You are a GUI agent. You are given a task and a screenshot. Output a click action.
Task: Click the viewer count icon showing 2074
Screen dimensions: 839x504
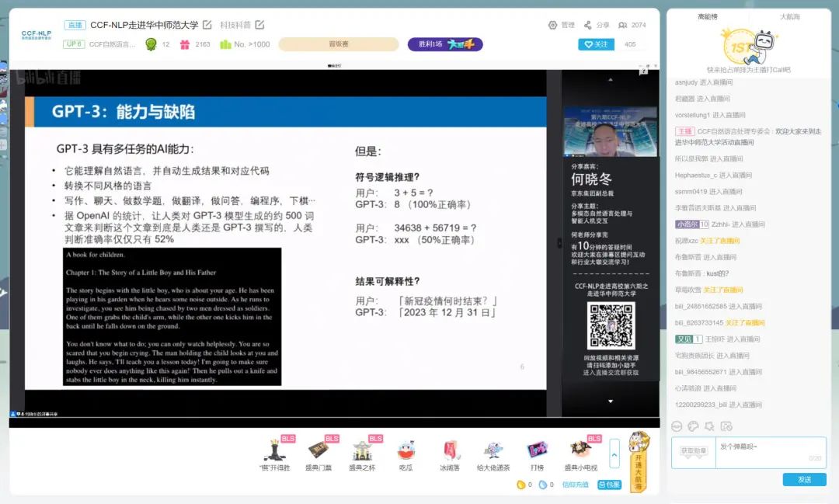click(x=622, y=25)
